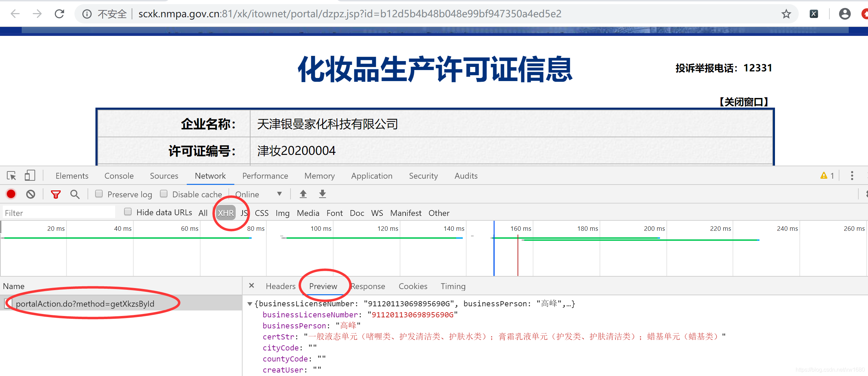
Task: Stop recording network log red button
Action: tap(11, 194)
